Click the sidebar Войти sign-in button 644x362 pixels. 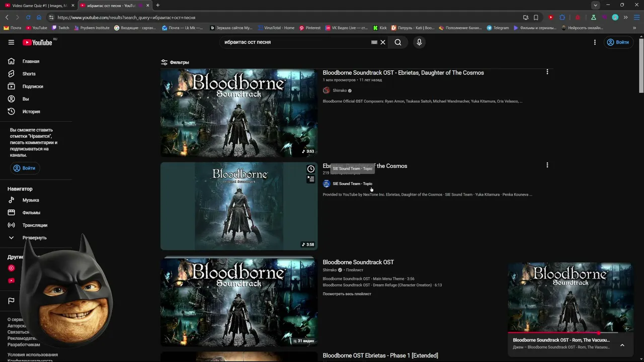[25, 168]
